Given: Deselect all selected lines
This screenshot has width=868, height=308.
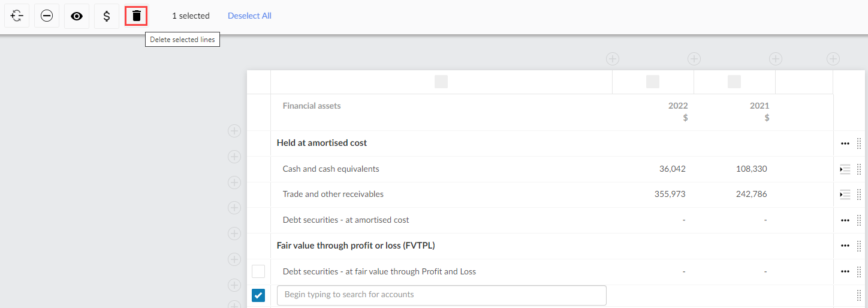Looking at the screenshot, I should pyautogui.click(x=249, y=16).
